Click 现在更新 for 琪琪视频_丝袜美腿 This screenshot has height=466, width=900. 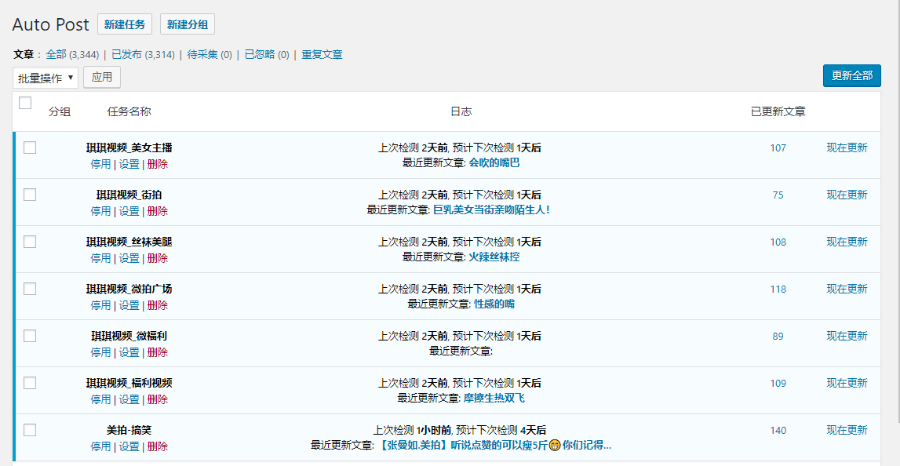(x=847, y=242)
